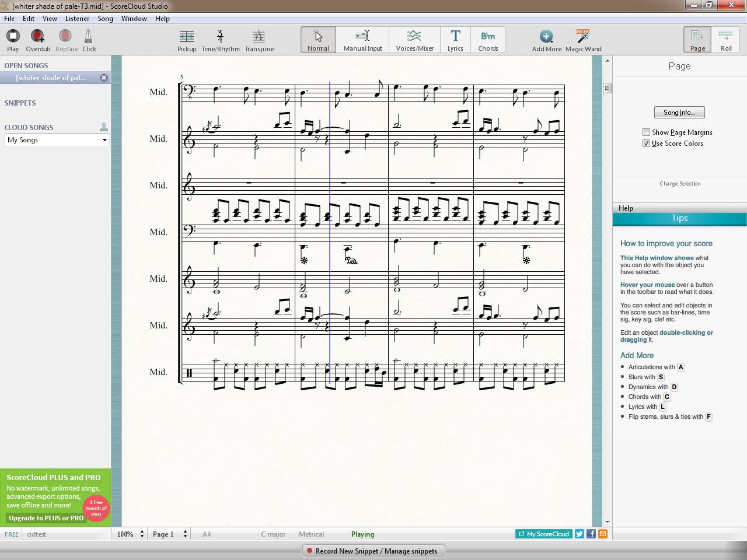Open Time/Rhythm settings
This screenshot has height=560, width=747.
coord(220,40)
